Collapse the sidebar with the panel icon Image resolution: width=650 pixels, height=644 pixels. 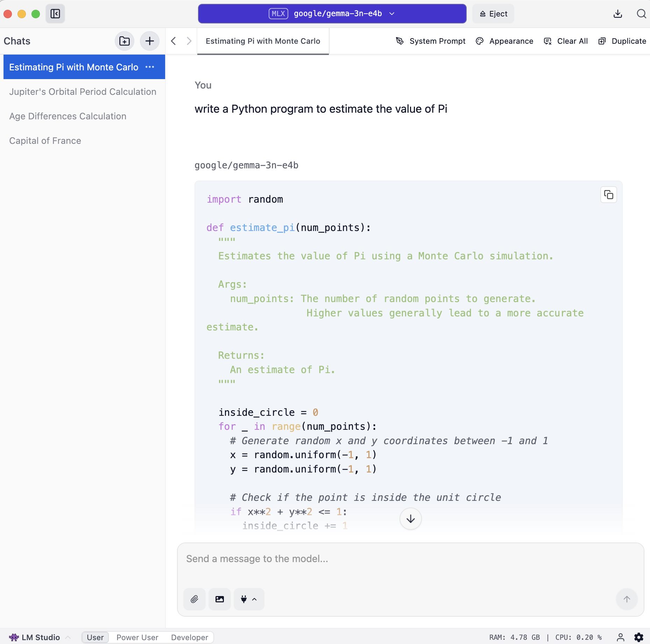pos(55,14)
